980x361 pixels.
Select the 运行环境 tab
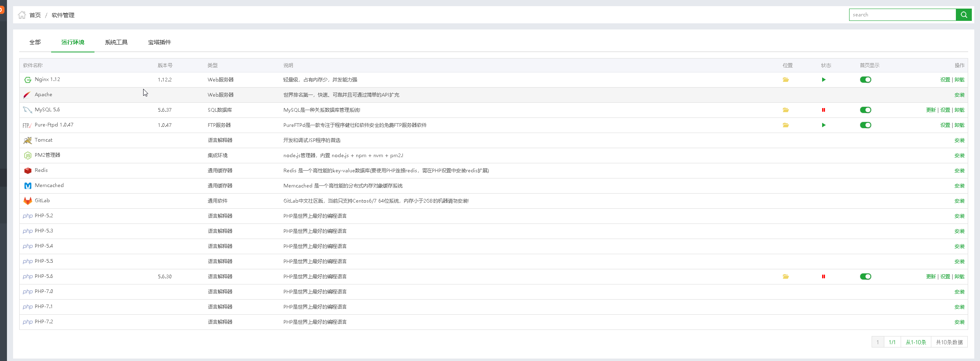click(x=73, y=42)
